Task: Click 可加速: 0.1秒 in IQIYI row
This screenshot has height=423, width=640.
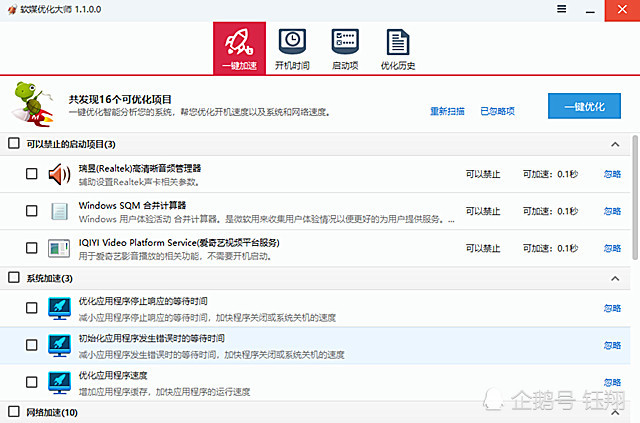Action: (x=550, y=248)
